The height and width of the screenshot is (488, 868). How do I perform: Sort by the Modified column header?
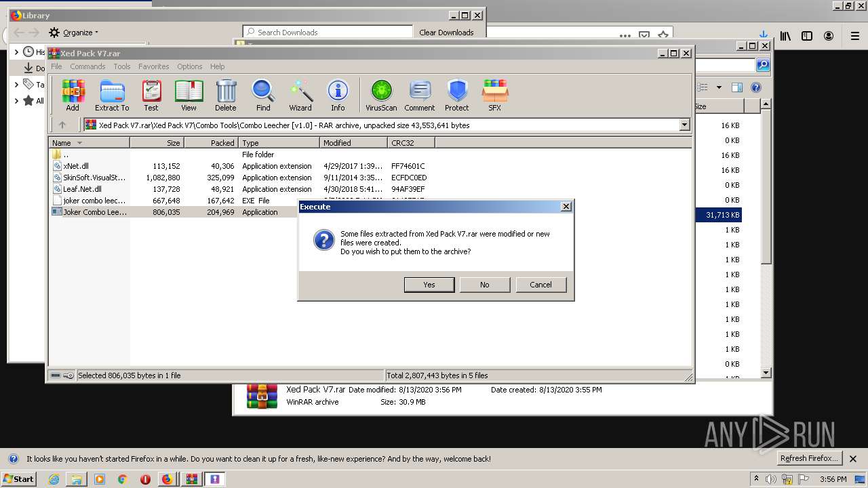(353, 143)
